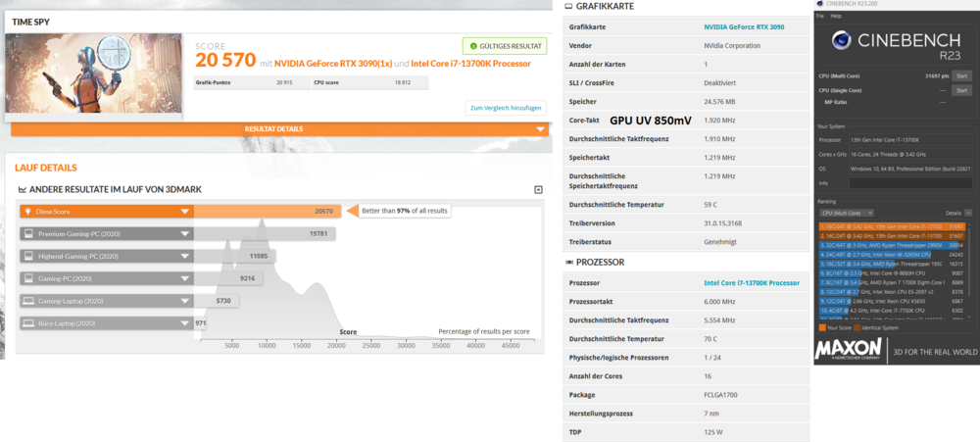Click the Info input field in Cinebench
The image size is (980, 442).
pos(910,183)
